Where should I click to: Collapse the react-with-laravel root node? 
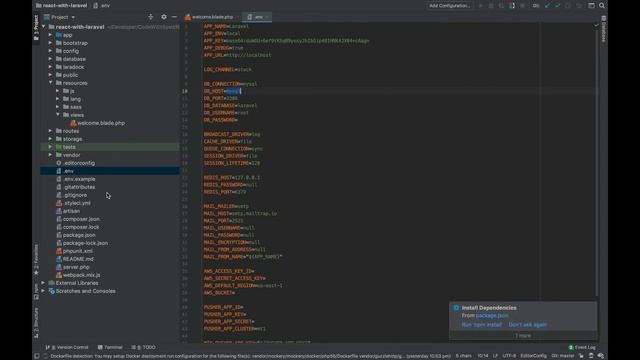tap(44, 27)
